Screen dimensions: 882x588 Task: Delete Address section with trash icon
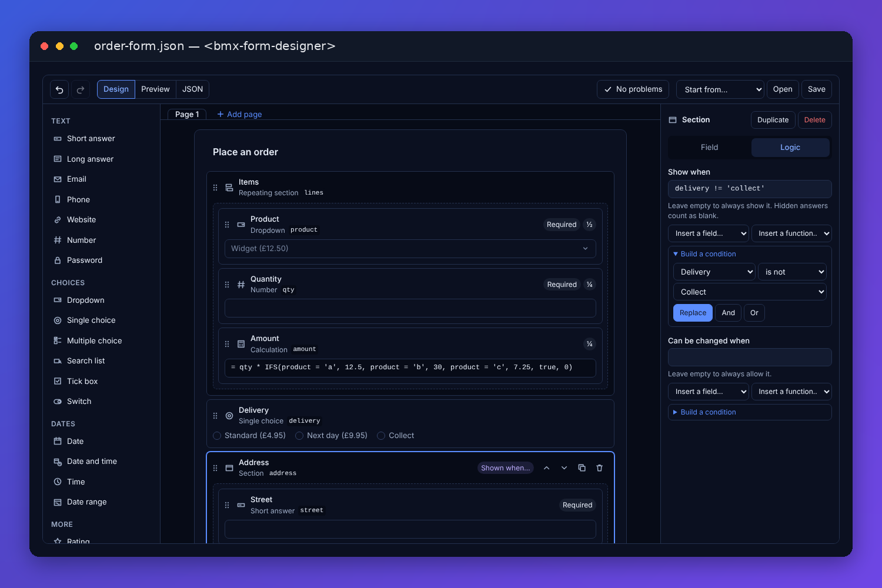[x=599, y=468]
